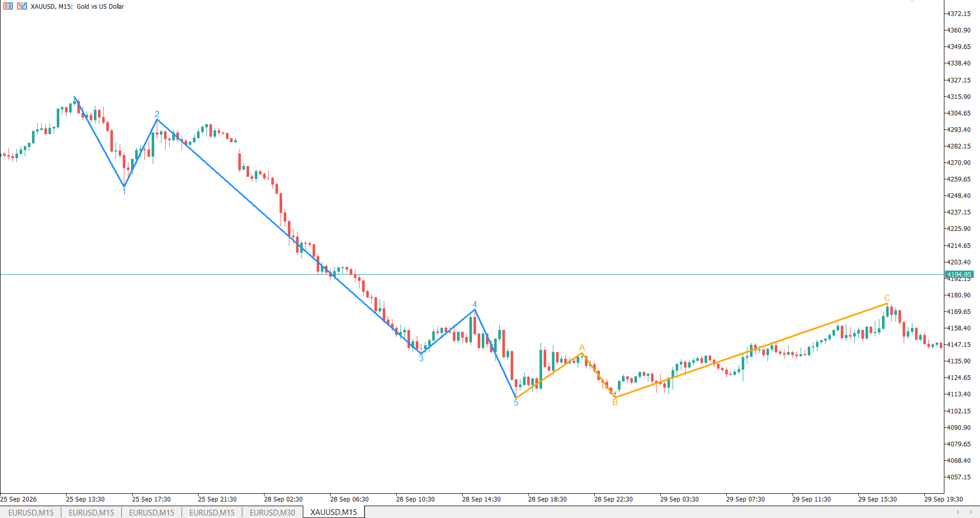The height and width of the screenshot is (518, 980).
Task: Select the blue wave label 2
Action: [157, 114]
